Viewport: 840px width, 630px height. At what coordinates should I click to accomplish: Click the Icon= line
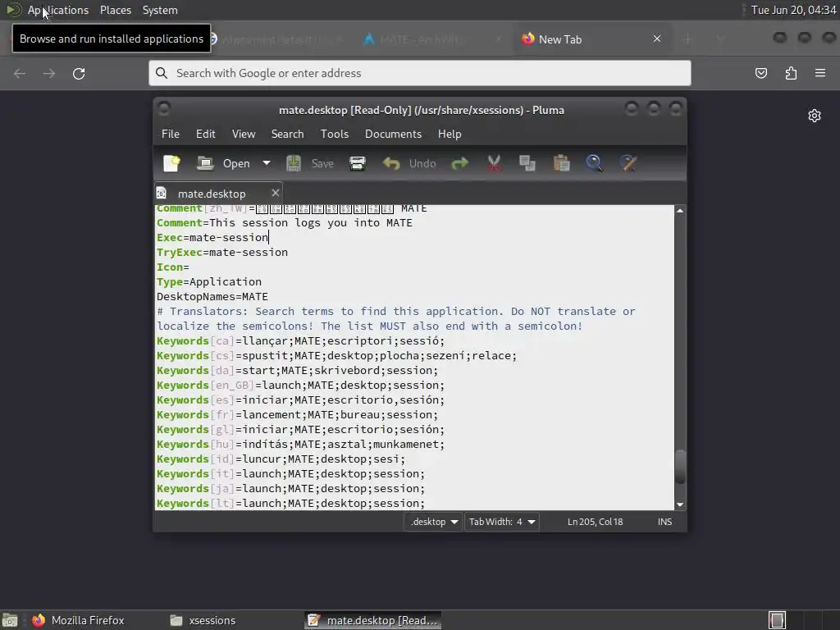click(x=172, y=267)
